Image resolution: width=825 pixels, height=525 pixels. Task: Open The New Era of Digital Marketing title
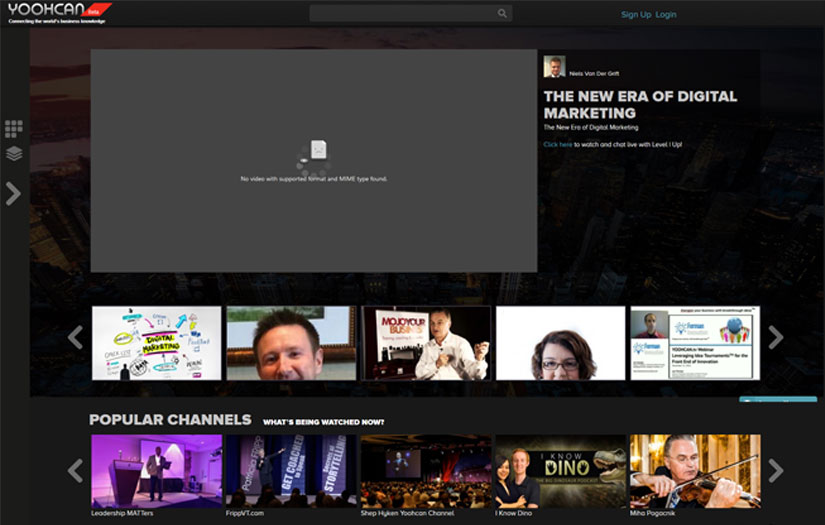point(640,105)
